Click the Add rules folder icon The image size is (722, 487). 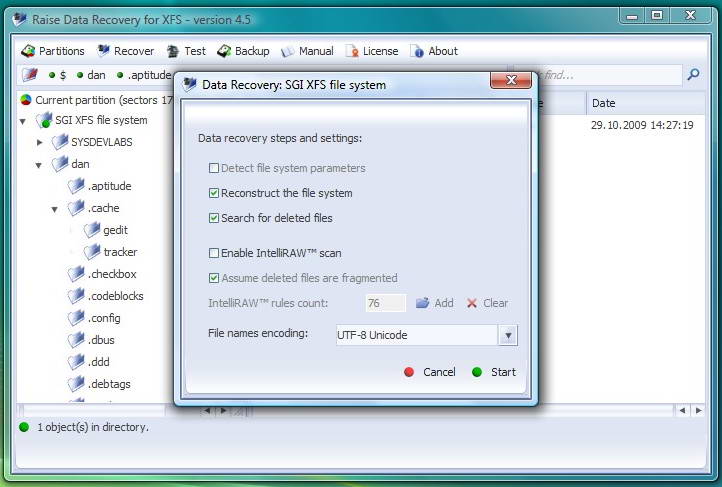pos(423,303)
